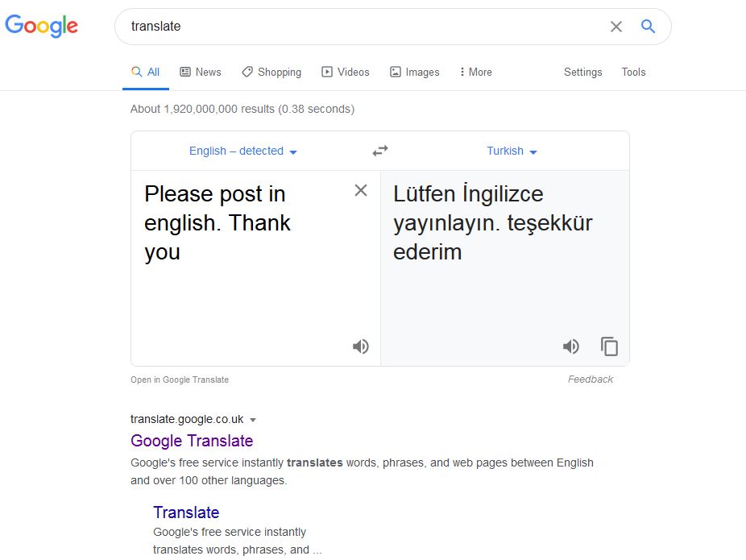746x560 pixels.
Task: Click the blue search magnifier button
Action: coord(648,26)
